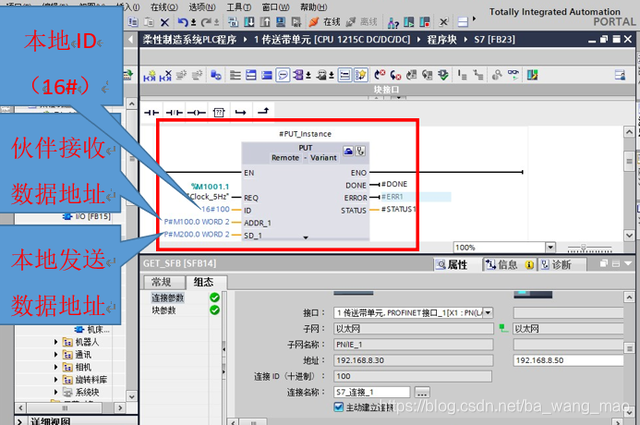640x425 pixels.
Task: Click the ... button beside 连接名称
Action: pos(422,392)
